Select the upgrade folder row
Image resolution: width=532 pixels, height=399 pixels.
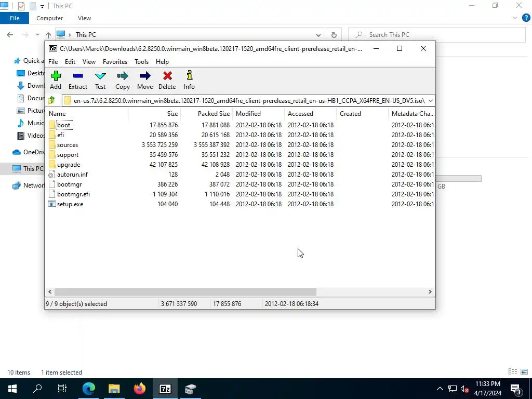pyautogui.click(x=240, y=165)
